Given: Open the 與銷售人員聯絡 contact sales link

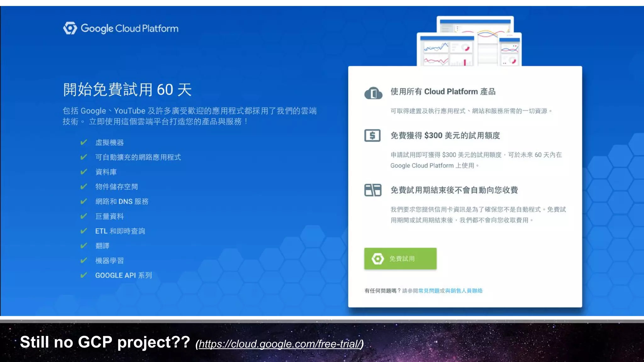Looking at the screenshot, I should (464, 291).
